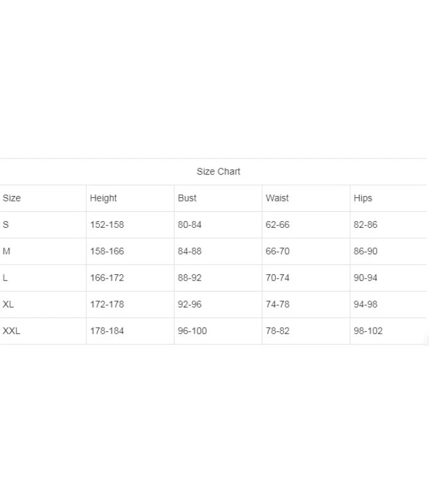Click the Waist column header
429x504 pixels.
tap(277, 198)
